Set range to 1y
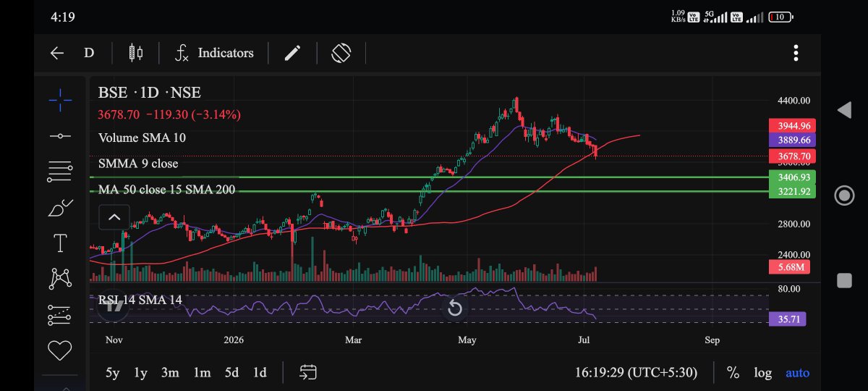 coord(140,373)
